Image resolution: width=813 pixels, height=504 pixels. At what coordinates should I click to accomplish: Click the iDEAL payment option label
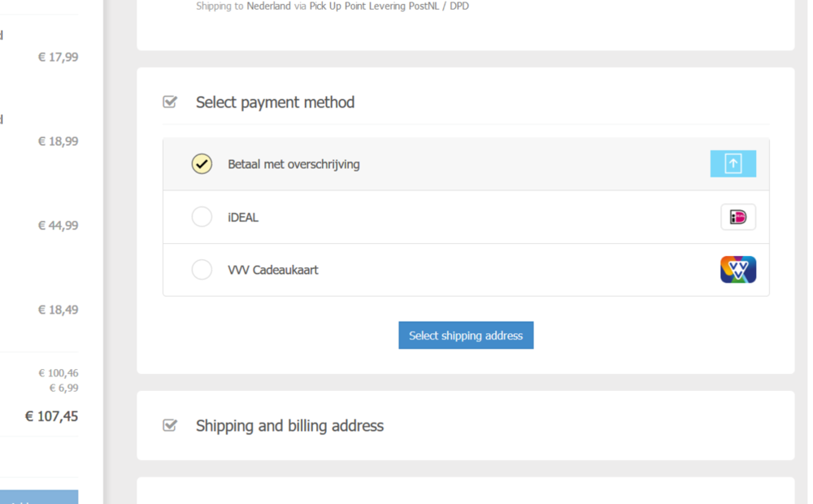point(243,218)
